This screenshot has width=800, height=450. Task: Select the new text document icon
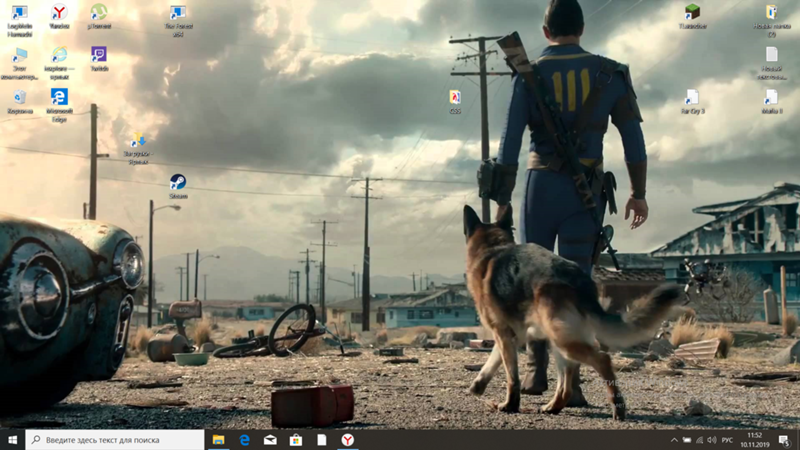point(771,64)
